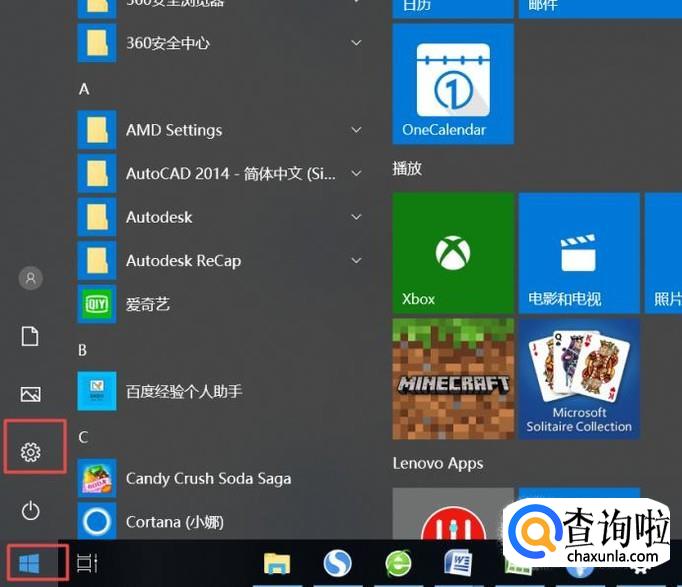
Task: Open the 照片 tile
Action: point(663,253)
